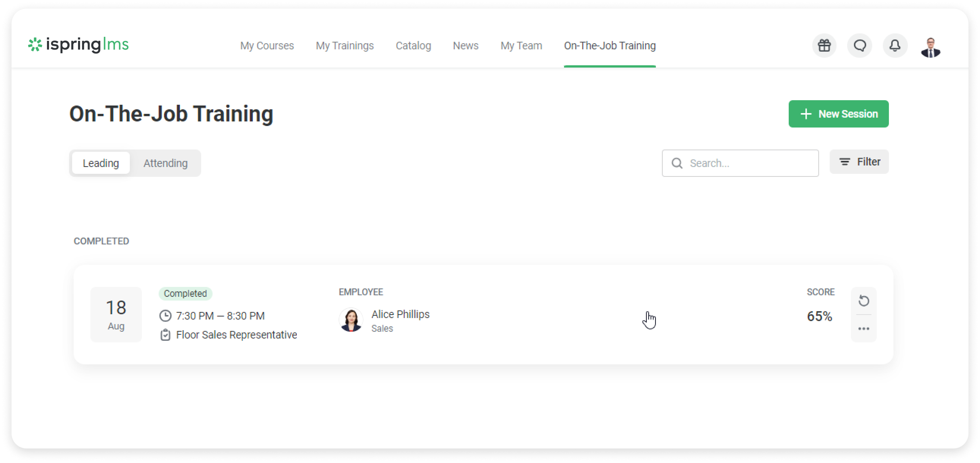Open the three-dot more options menu
Viewport: 980px width, 463px height.
[x=864, y=329]
